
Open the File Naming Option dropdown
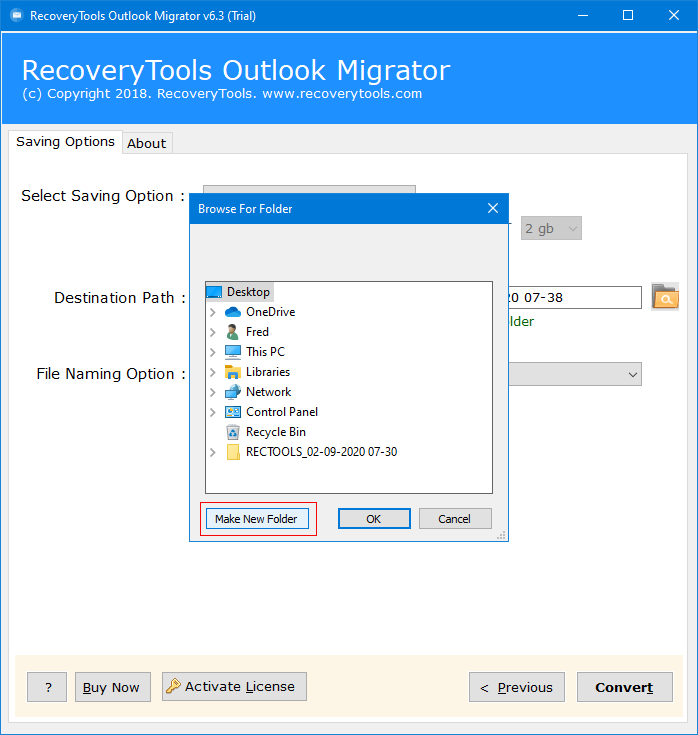[575, 374]
